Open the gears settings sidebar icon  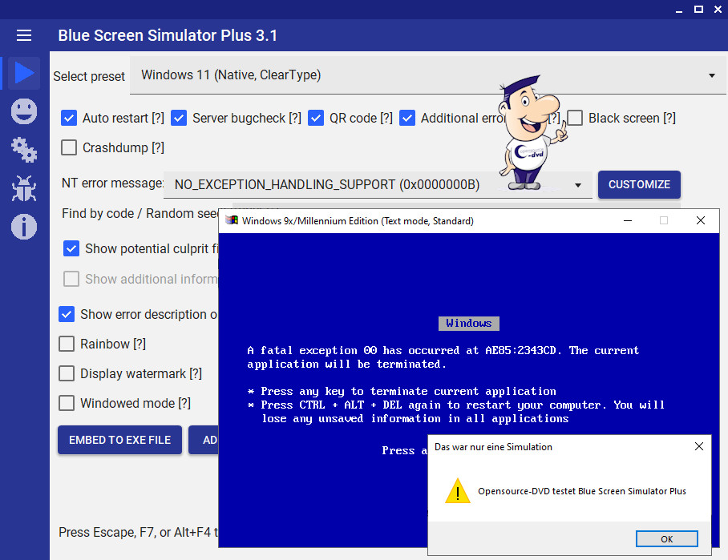tap(24, 150)
